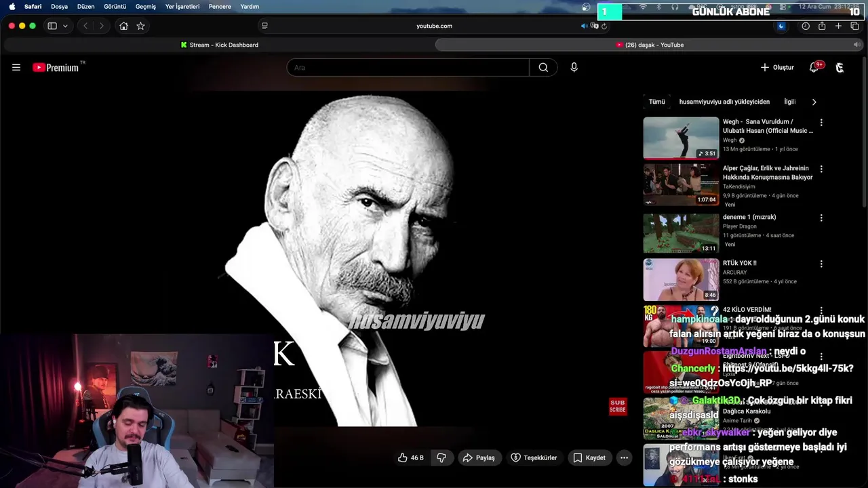
Task: Show more filter chips with arrow
Action: coord(814,102)
